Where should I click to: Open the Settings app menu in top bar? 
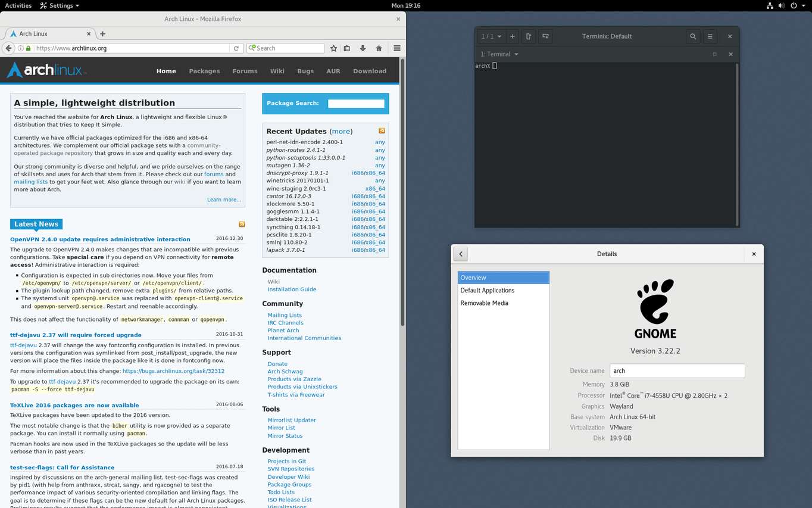pyautogui.click(x=60, y=5)
